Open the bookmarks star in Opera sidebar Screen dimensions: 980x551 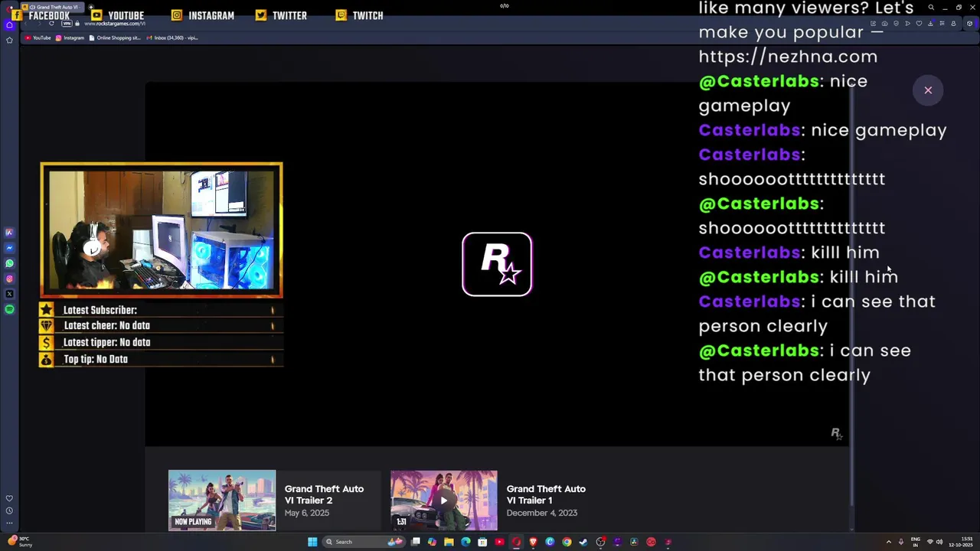coord(9,40)
